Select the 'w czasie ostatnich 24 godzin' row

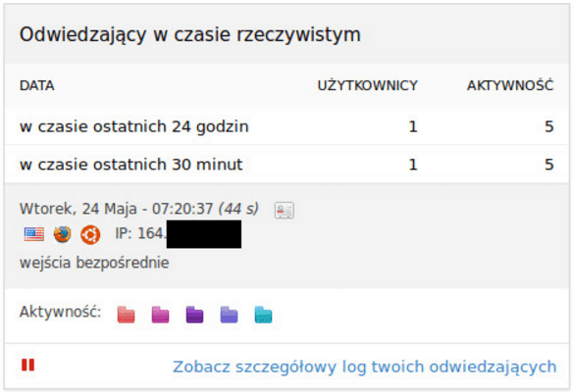[x=286, y=126]
